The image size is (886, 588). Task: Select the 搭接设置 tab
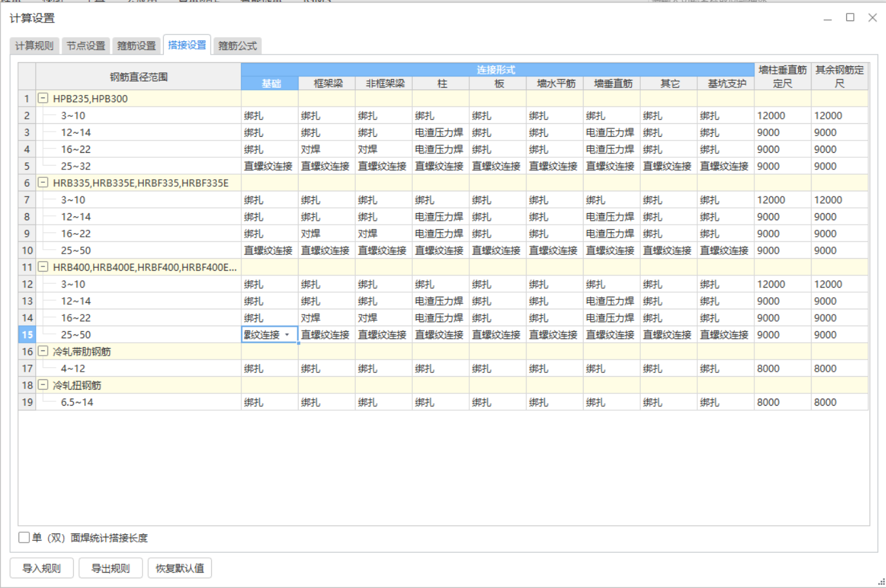(x=187, y=45)
